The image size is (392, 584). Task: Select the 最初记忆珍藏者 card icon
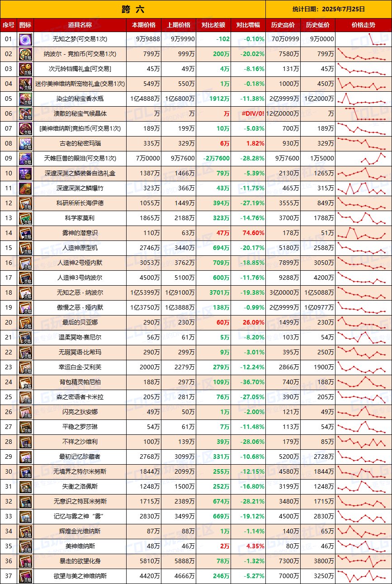click(25, 457)
